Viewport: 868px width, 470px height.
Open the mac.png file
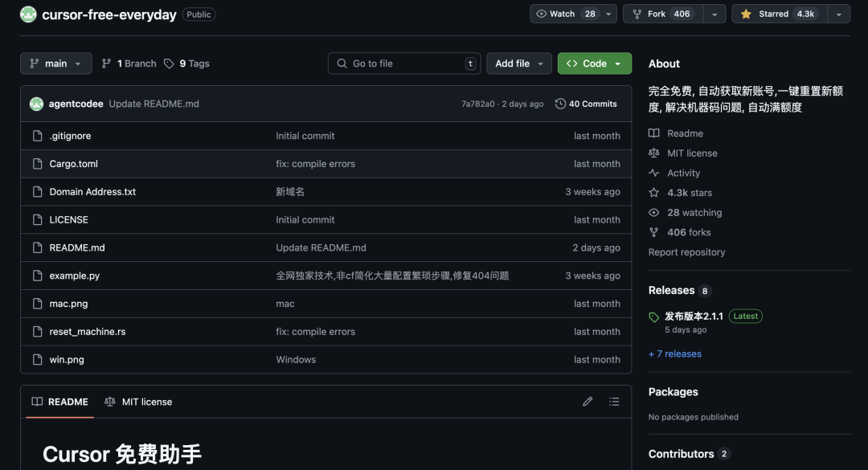[x=68, y=304]
